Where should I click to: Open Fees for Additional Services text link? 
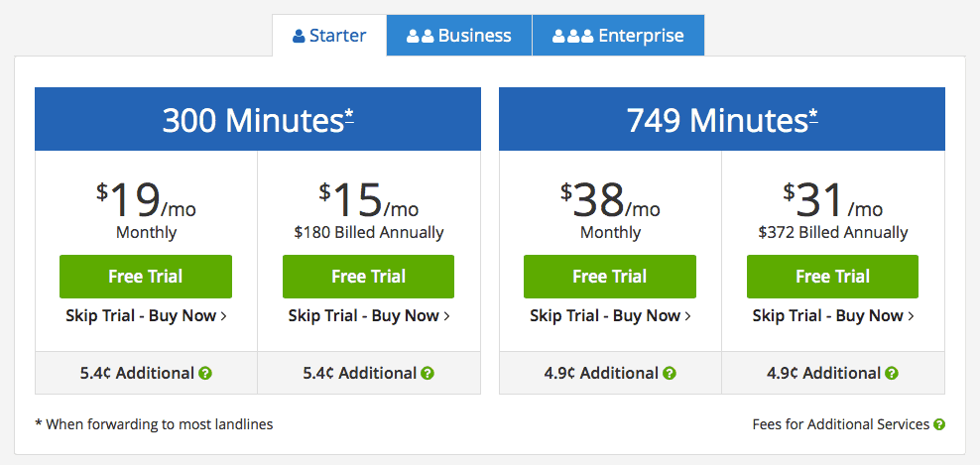[840, 424]
